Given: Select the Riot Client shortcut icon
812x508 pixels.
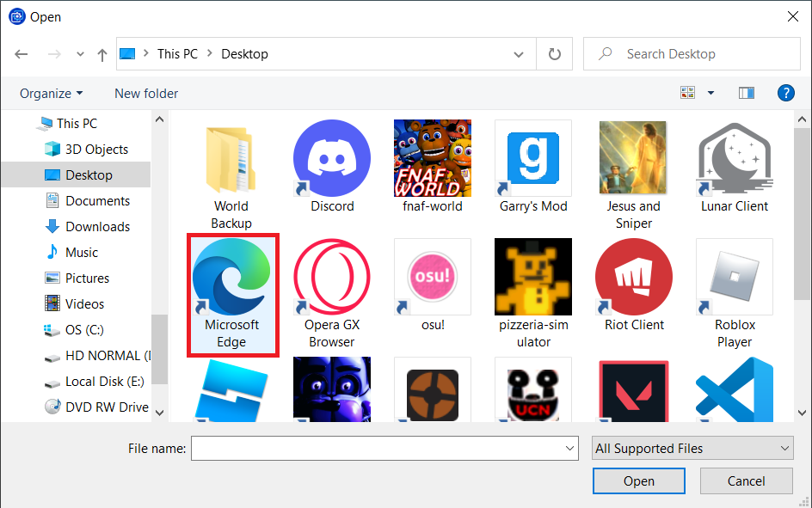Looking at the screenshot, I should click(633, 277).
